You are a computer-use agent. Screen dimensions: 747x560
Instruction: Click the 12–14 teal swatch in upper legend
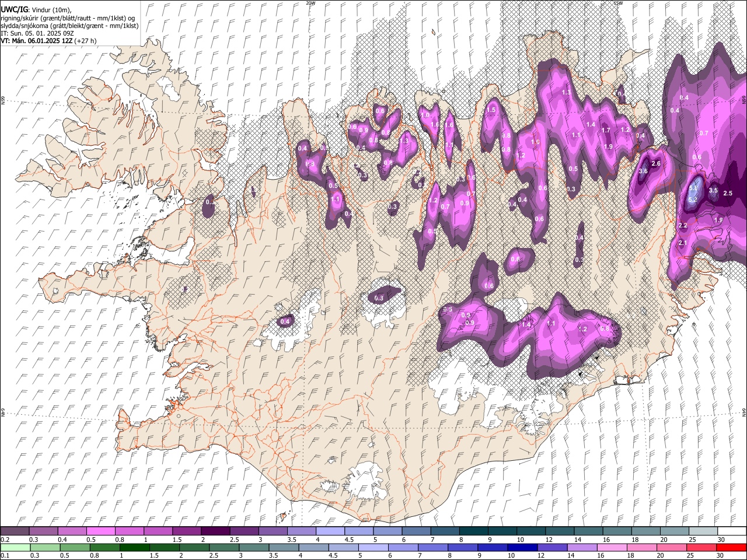(x=560, y=531)
